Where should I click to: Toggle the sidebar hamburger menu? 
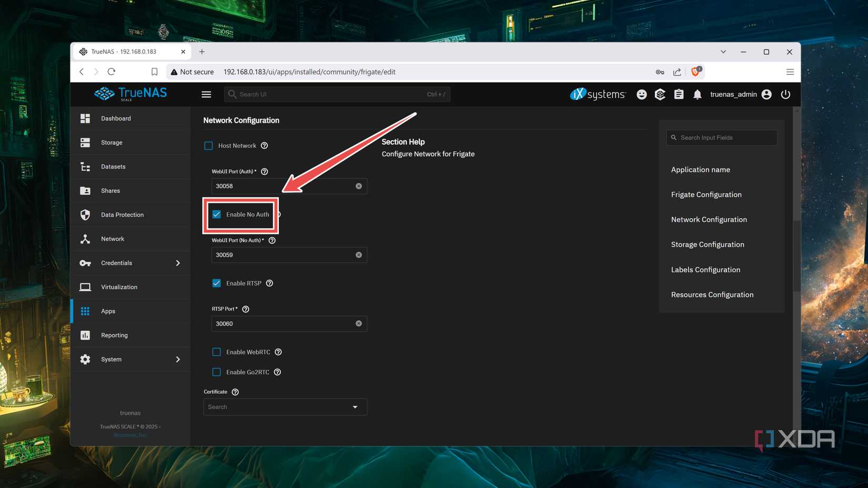206,94
